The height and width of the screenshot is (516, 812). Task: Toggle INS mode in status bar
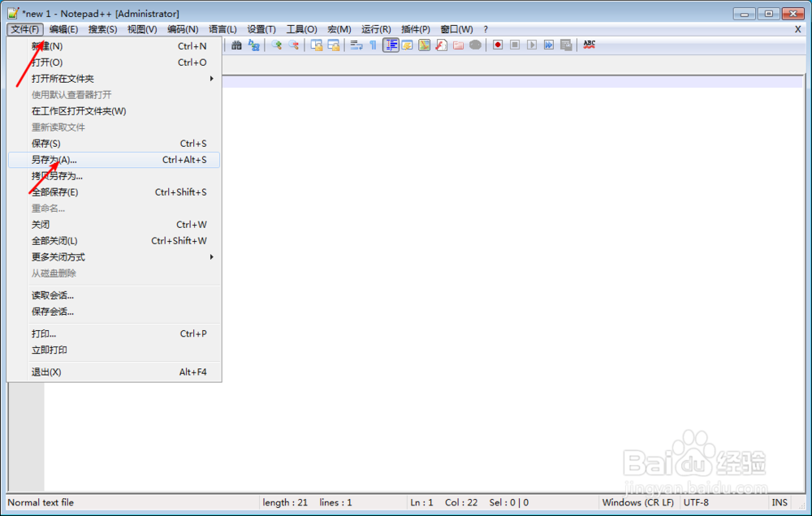point(780,502)
